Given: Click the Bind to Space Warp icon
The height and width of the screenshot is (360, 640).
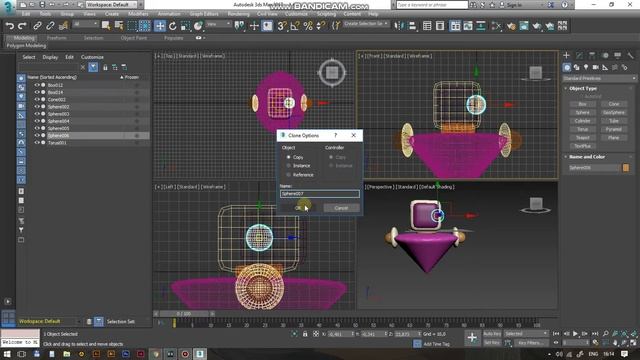Looking at the screenshot, I should [63, 26].
